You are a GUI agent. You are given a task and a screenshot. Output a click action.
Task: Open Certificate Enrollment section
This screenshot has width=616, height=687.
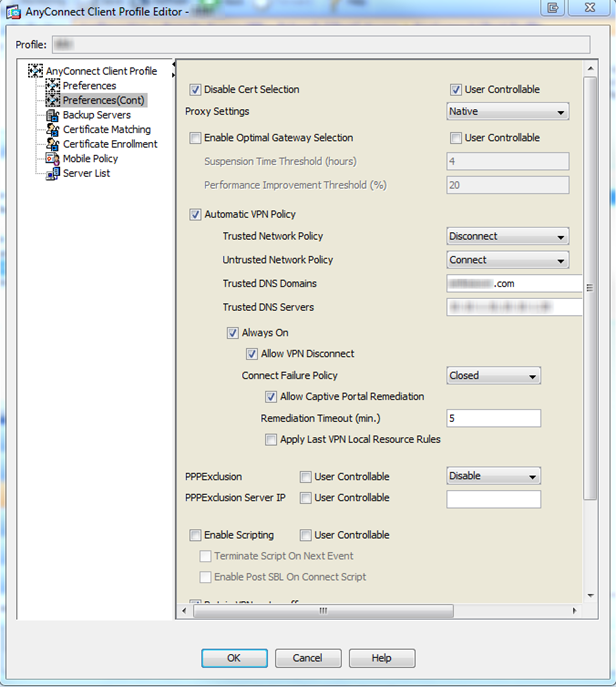click(110, 144)
